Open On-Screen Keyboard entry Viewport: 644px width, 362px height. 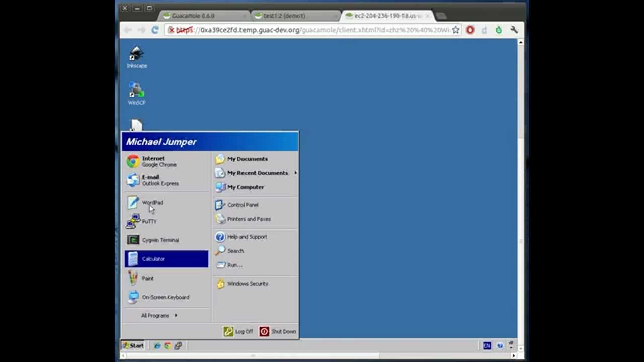pos(167,297)
